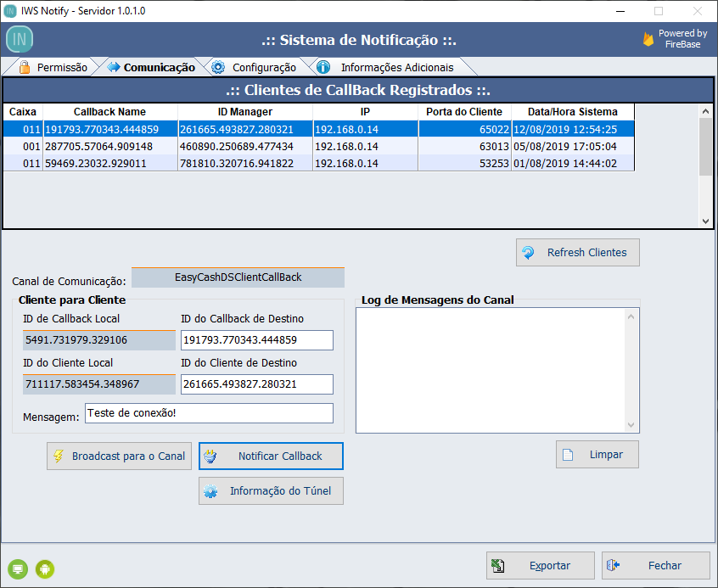Click the gear icon on Configuração tab
Image resolution: width=718 pixels, height=588 pixels.
[x=218, y=67]
